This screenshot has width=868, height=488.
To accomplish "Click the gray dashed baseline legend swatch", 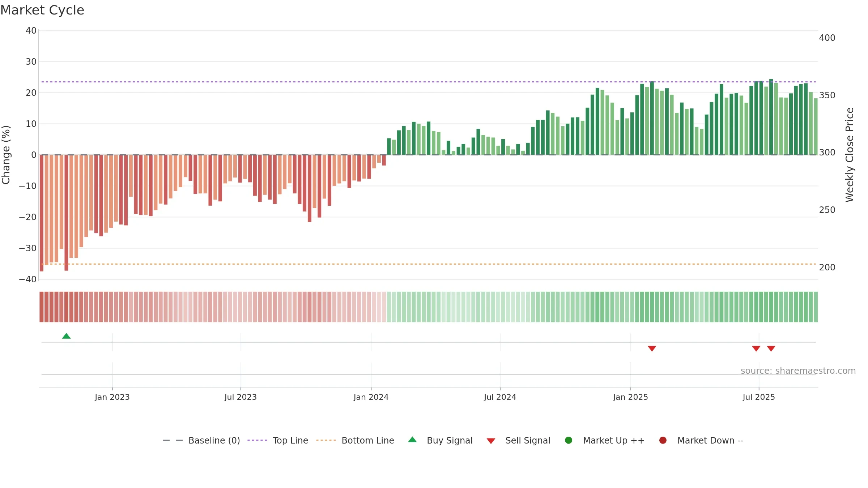I will pyautogui.click(x=173, y=440).
